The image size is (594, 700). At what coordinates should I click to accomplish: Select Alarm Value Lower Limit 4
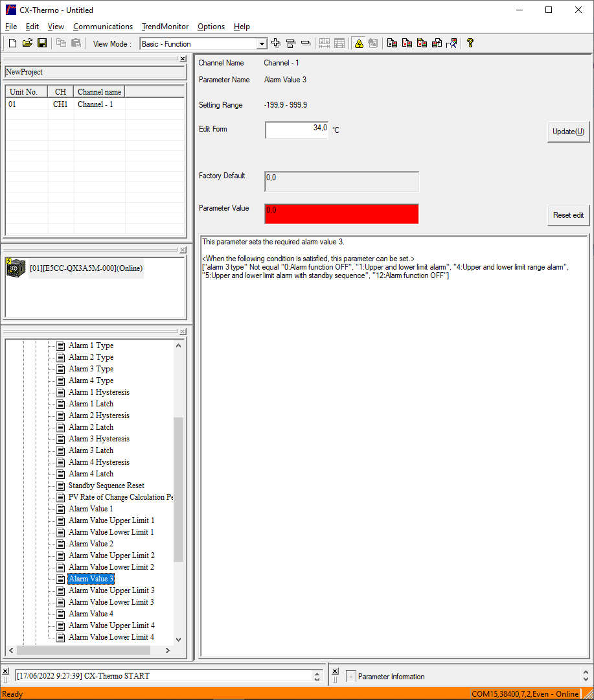pyautogui.click(x=111, y=637)
